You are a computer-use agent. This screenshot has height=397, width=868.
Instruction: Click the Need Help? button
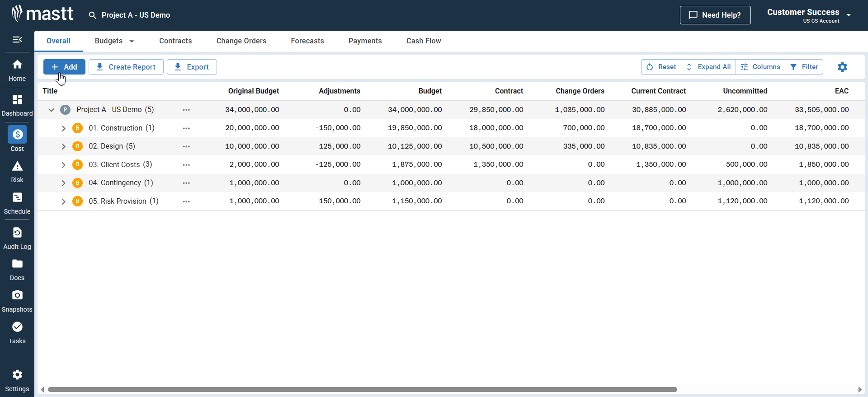(715, 15)
